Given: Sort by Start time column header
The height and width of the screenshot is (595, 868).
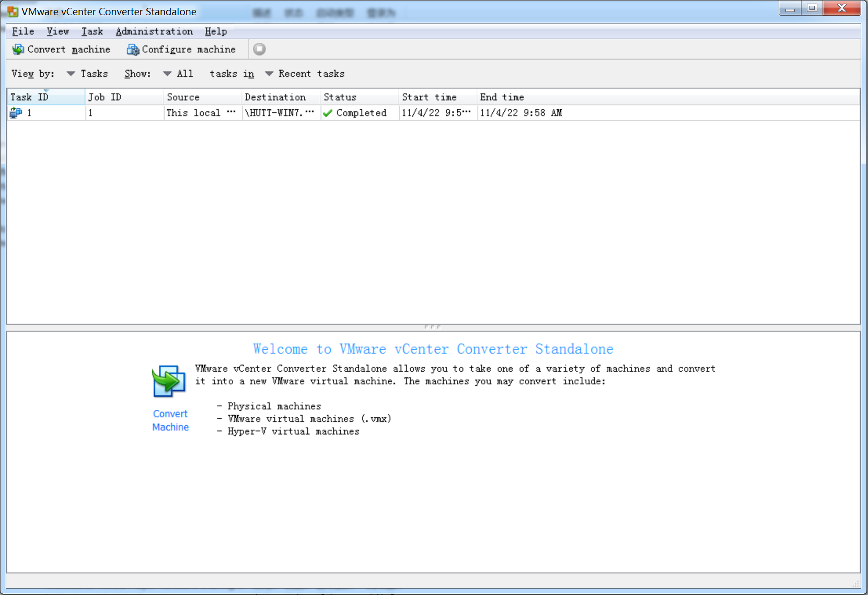Looking at the screenshot, I should point(438,97).
